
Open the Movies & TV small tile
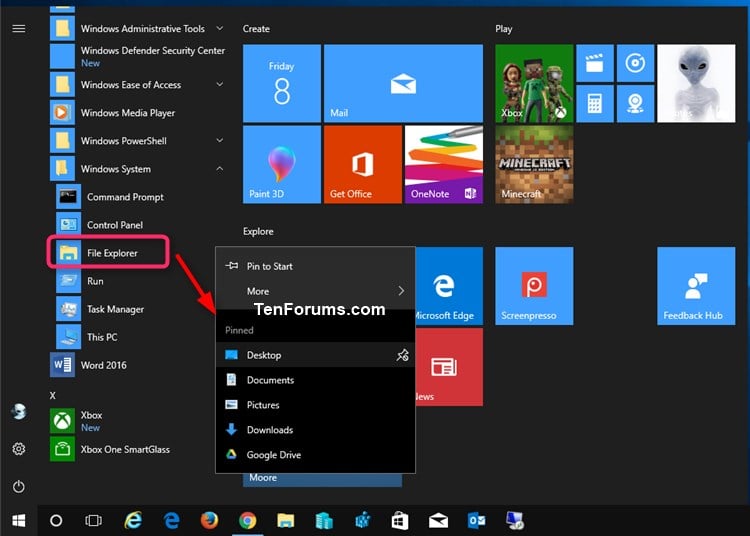click(595, 63)
